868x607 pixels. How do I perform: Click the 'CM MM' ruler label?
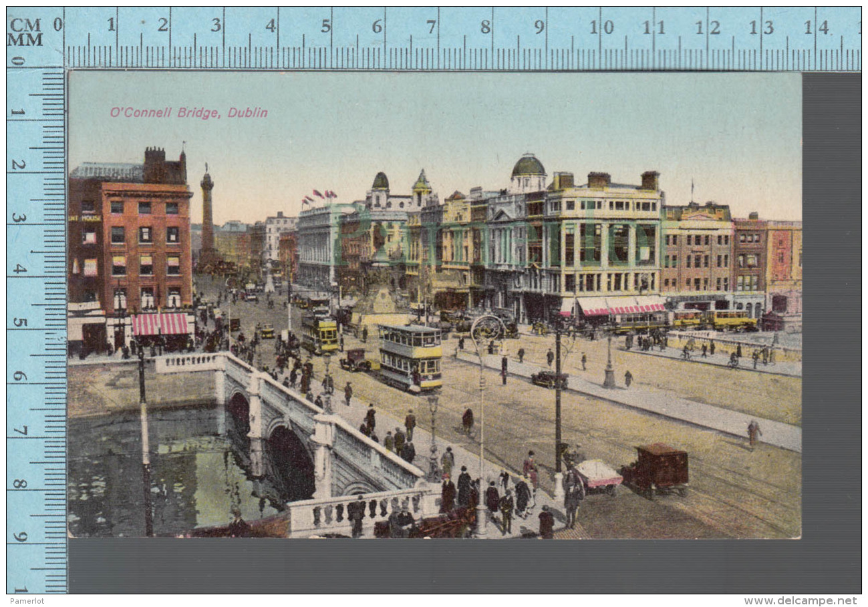(x=25, y=32)
